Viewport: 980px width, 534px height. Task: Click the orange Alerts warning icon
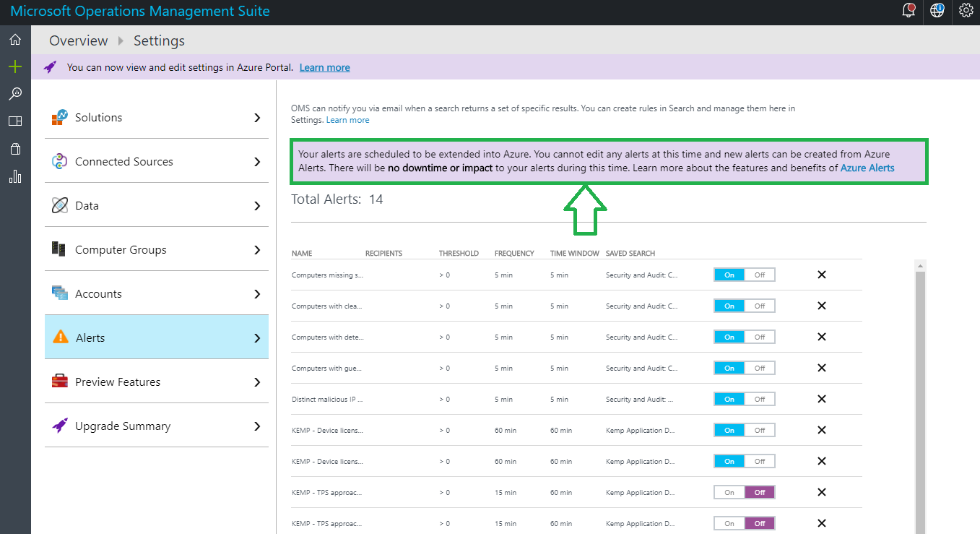61,337
